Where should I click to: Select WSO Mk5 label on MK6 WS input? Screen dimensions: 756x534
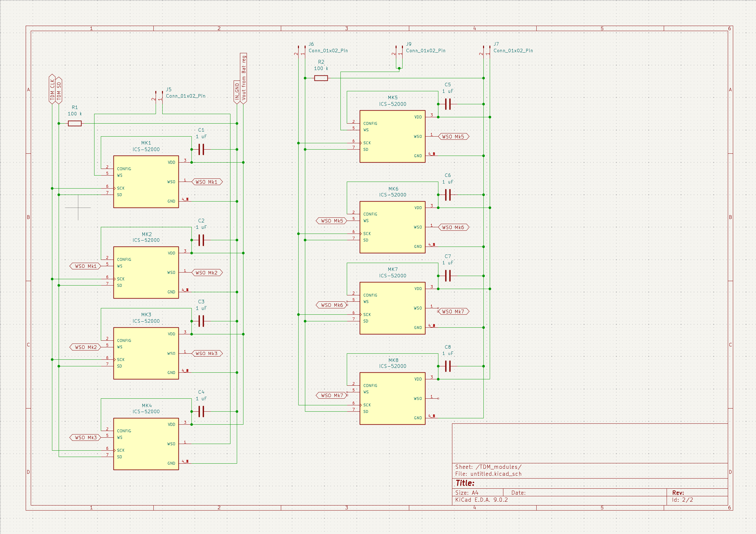pos(332,221)
